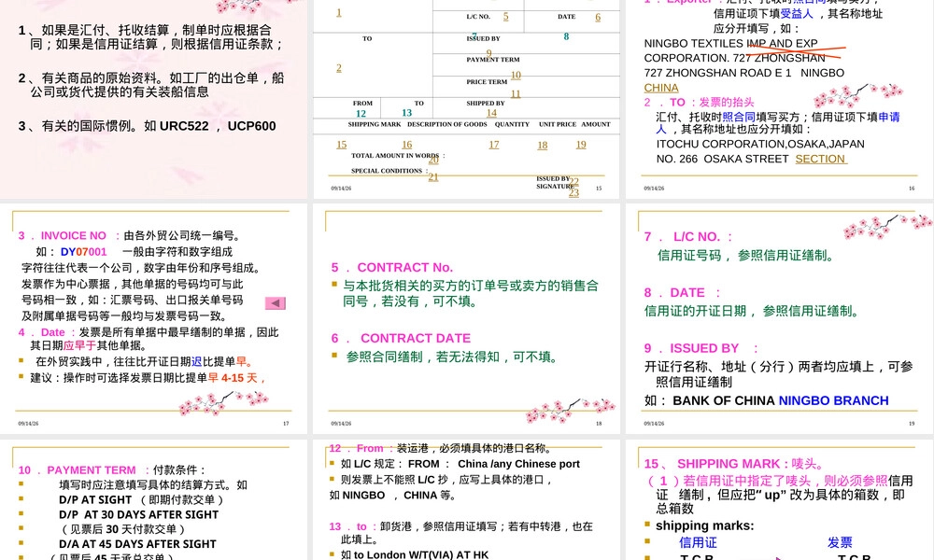934x560 pixels.
Task: Click link 17 under QUANTITY column
Action: [494, 145]
